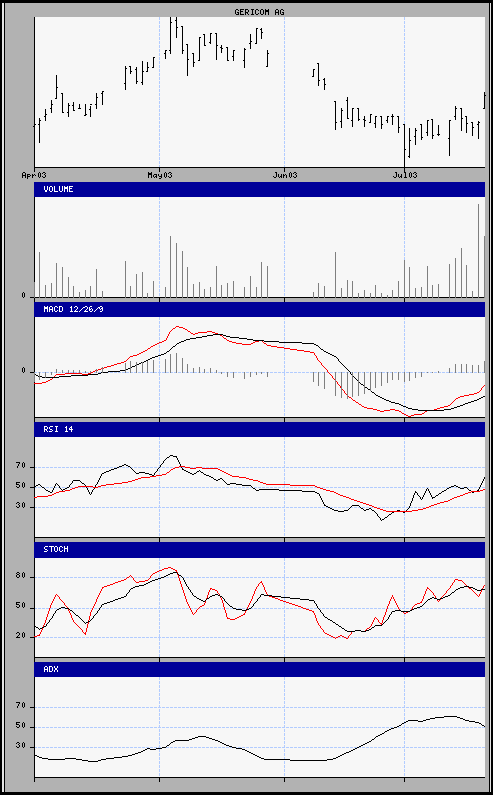Select the VOLUME panel header
Image resolution: width=493 pixels, height=795 pixels.
click(260, 189)
